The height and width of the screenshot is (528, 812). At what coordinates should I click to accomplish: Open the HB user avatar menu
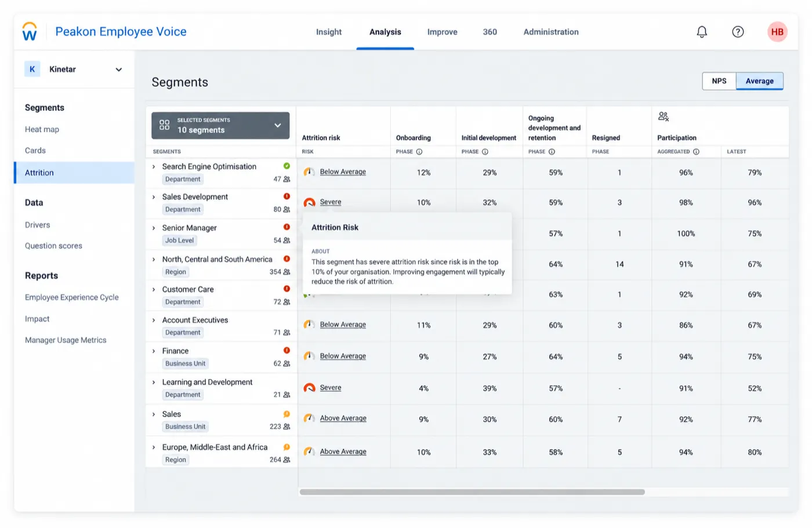[777, 32]
